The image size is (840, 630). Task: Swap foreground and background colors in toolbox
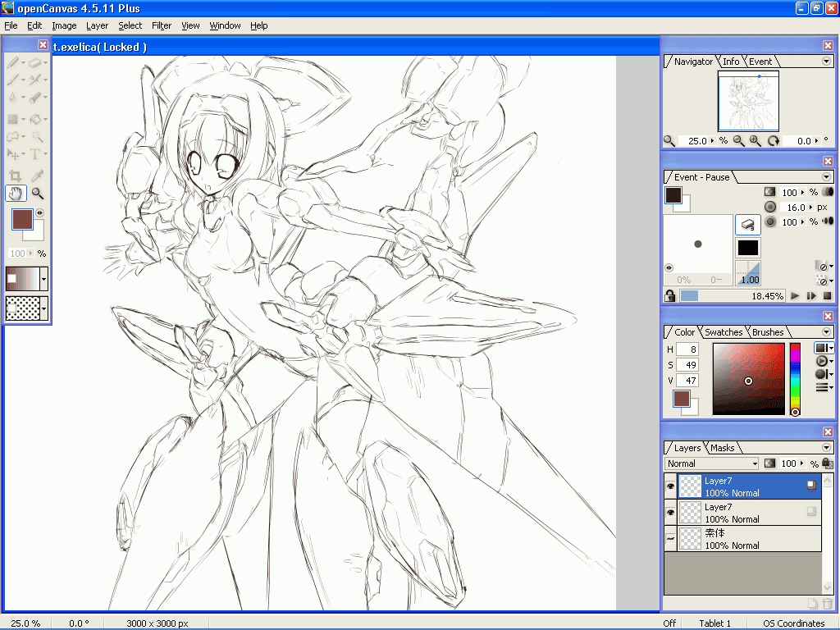(39, 212)
